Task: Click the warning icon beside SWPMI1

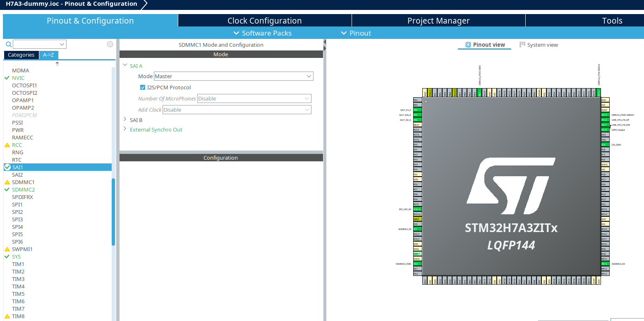Action: click(7, 249)
